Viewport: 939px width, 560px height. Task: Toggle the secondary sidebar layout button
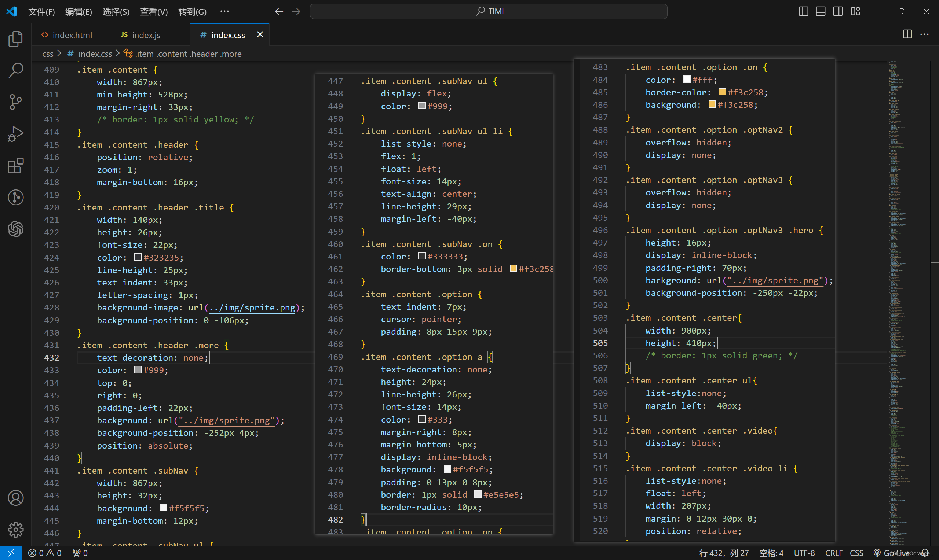(838, 11)
